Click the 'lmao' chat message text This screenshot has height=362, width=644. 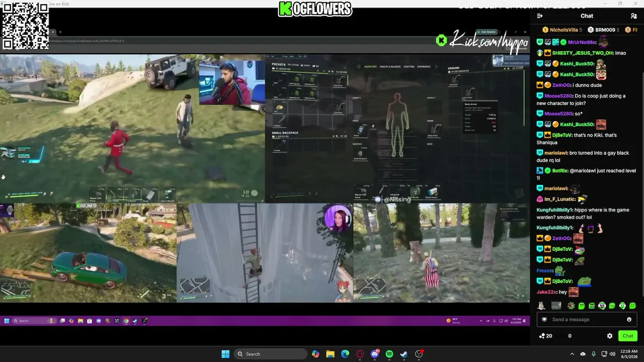(620, 53)
